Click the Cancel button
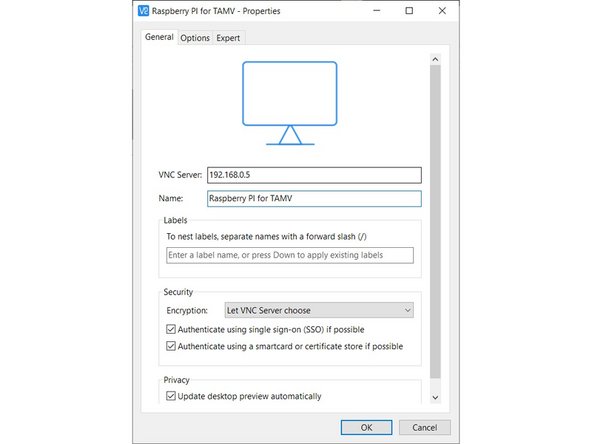Screen dimensions: 592x444 [x=425, y=427]
